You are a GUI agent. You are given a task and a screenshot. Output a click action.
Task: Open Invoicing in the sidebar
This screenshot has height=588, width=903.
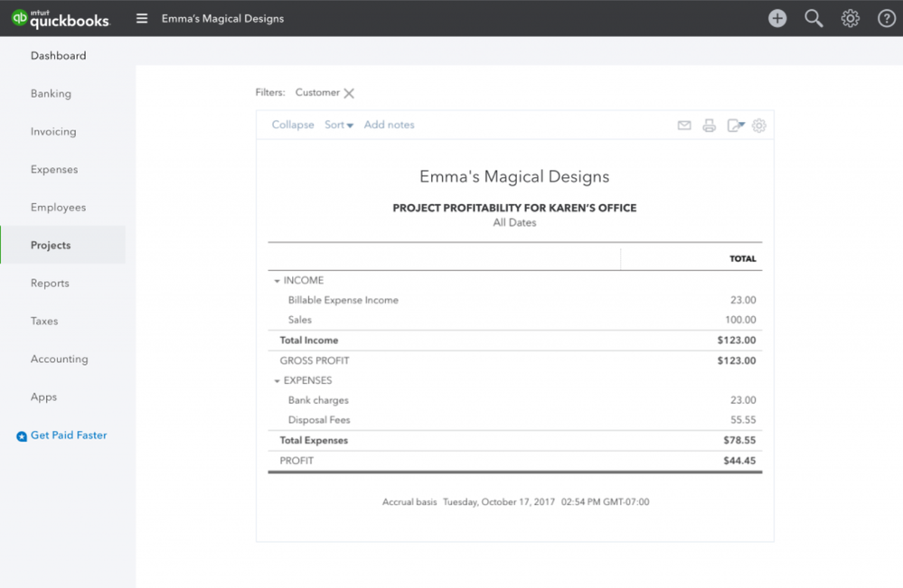point(53,132)
